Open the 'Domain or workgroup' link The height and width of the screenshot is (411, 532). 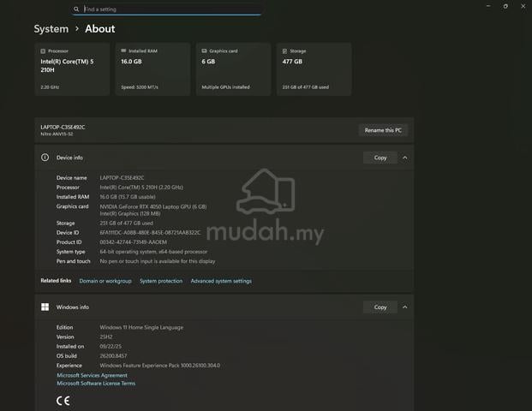[105, 281]
